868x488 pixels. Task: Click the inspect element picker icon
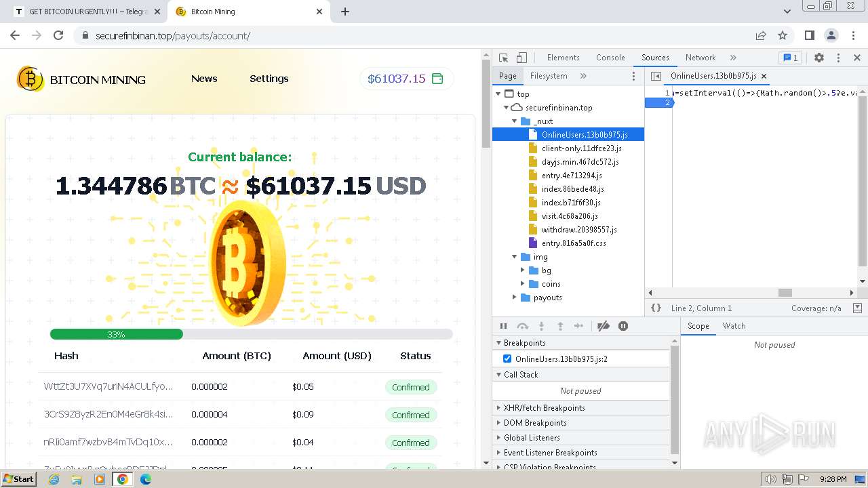point(503,58)
